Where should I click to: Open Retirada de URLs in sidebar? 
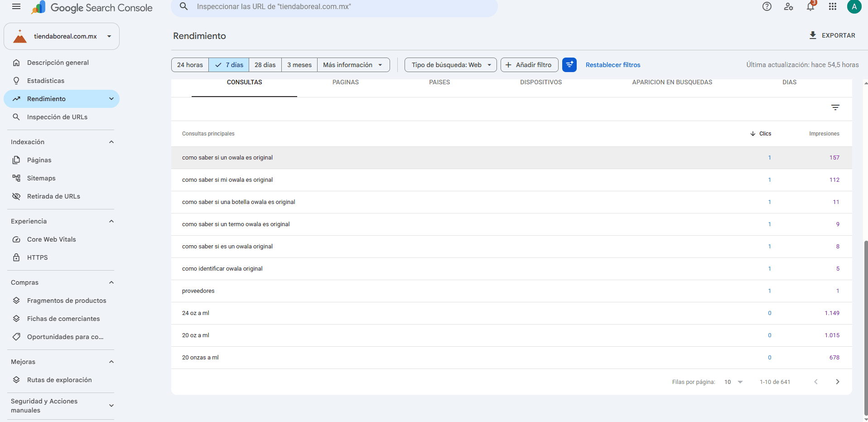62,196
